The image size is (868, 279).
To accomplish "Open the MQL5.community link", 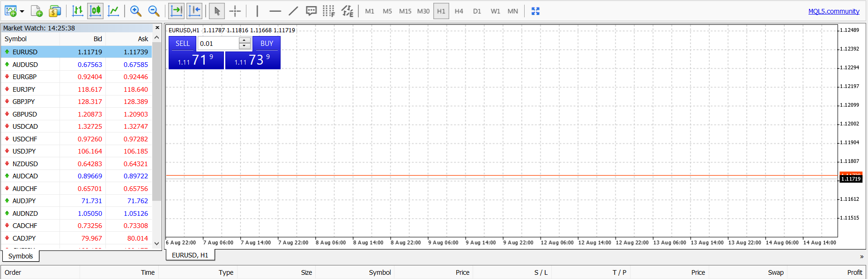I will coord(834,11).
